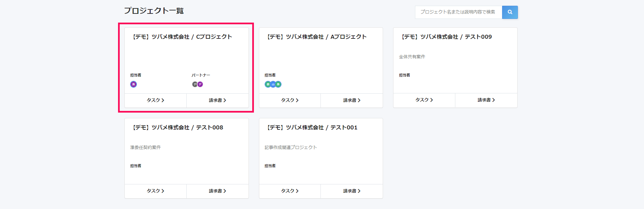This screenshot has height=209, width=644.
Task: Open タスク for Aプロジェクト
Action: click(290, 100)
